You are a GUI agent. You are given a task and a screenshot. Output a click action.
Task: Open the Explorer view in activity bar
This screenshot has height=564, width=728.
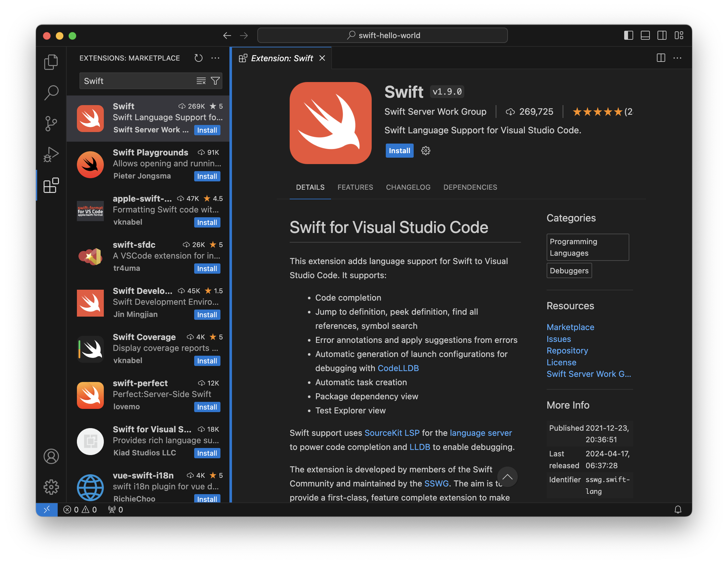51,62
